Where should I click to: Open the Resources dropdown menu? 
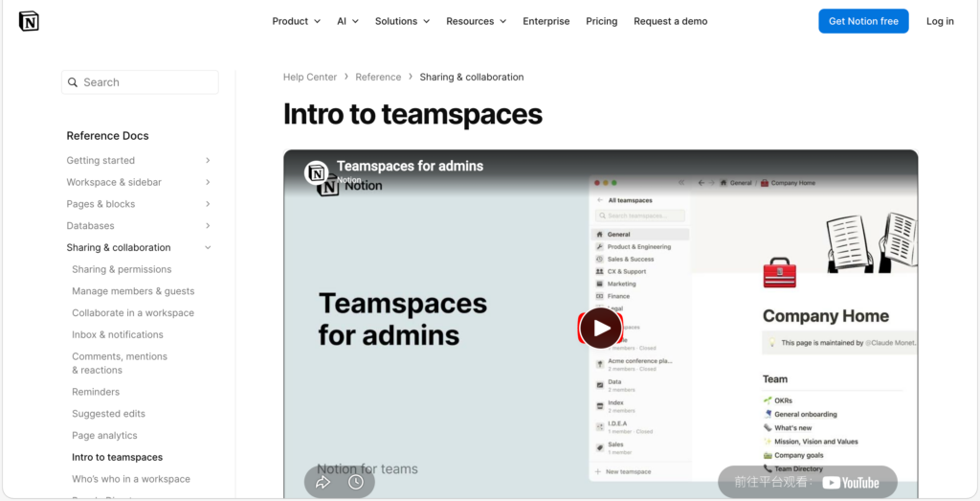pyautogui.click(x=476, y=21)
